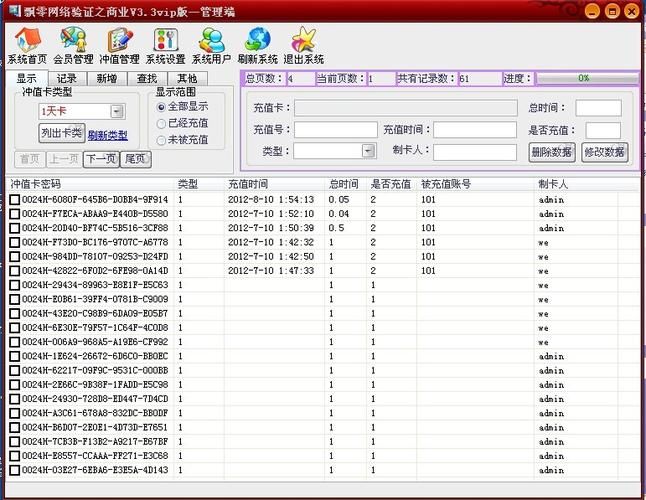This screenshot has height=500, width=646.
Task: Click the 制卡人 input field
Action: click(475, 152)
